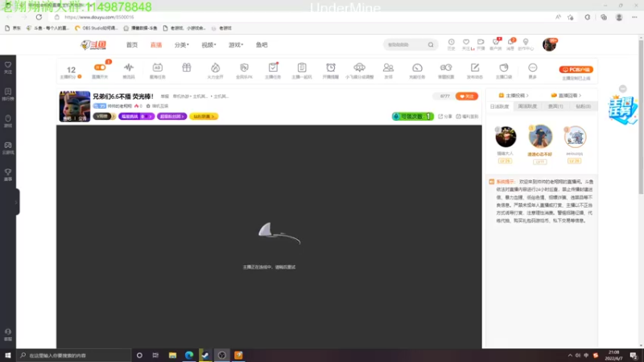Open the message bell notifications

click(511, 44)
